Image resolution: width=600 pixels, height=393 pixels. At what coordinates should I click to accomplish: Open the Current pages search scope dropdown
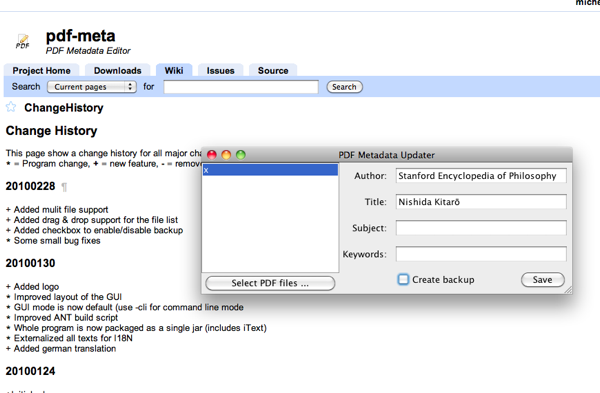click(x=92, y=87)
